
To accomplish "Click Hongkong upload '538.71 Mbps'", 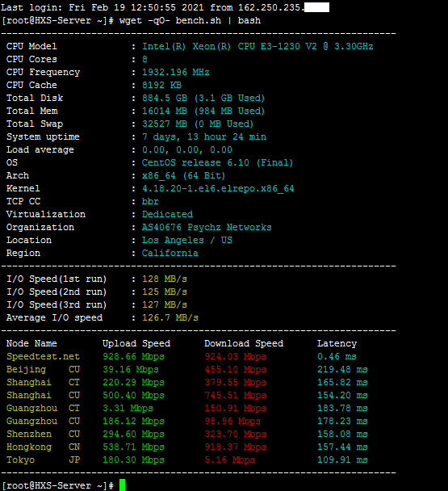I will 134,447.
